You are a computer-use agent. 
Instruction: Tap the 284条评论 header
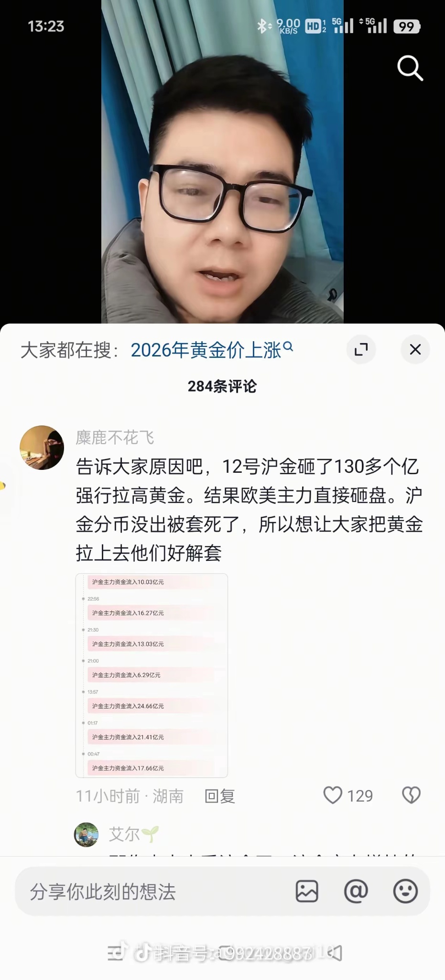(x=222, y=386)
